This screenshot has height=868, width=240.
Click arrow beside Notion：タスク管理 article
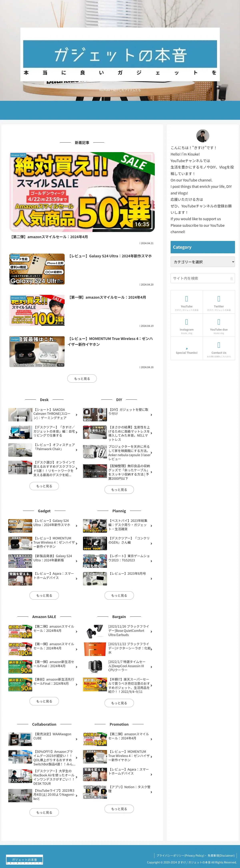coord(151,792)
